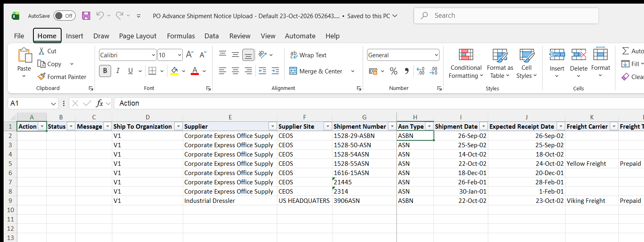Click Insert cells button
644x242 pixels.
[557, 63]
